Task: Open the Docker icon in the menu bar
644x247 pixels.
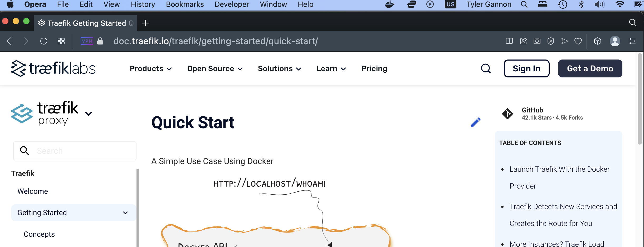Action: (x=390, y=4)
